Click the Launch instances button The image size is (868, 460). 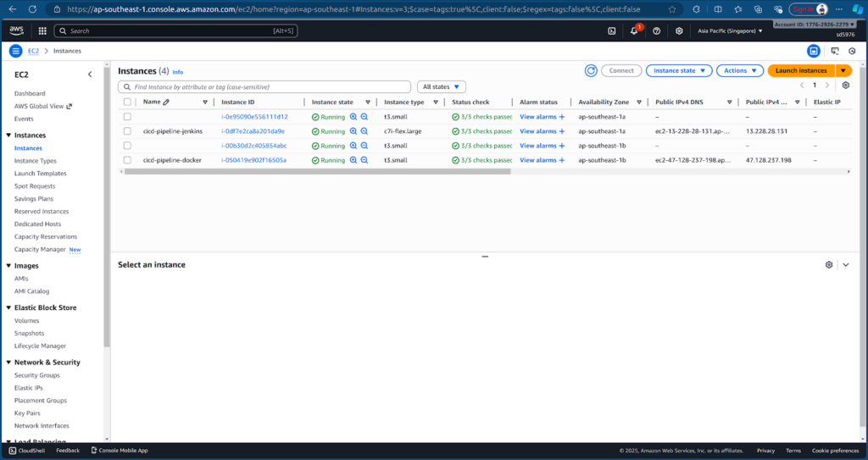801,70
